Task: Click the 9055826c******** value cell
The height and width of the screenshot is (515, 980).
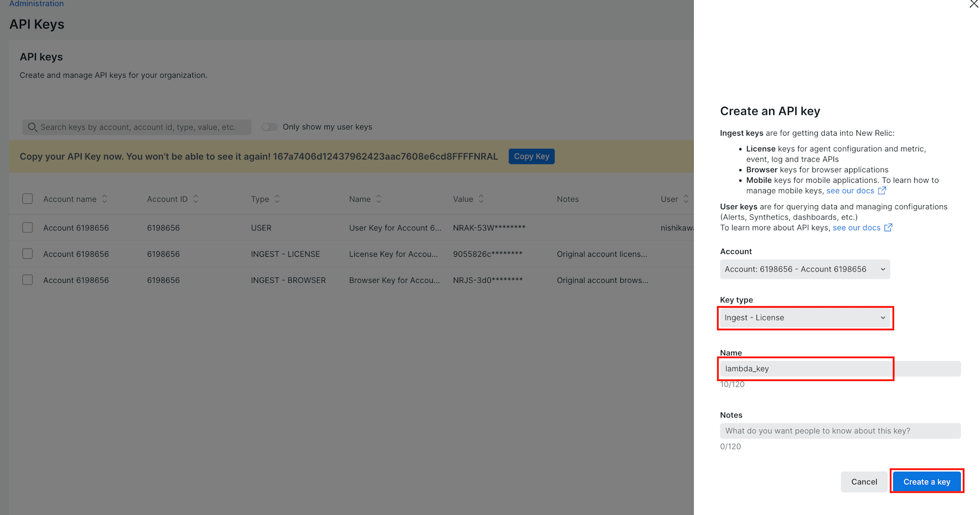Action: [488, 254]
